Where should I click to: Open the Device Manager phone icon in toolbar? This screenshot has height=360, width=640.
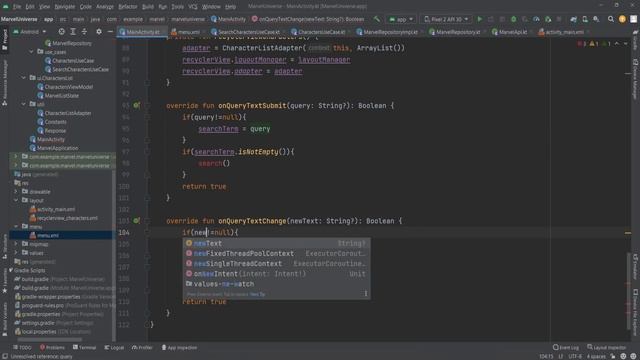[585, 19]
